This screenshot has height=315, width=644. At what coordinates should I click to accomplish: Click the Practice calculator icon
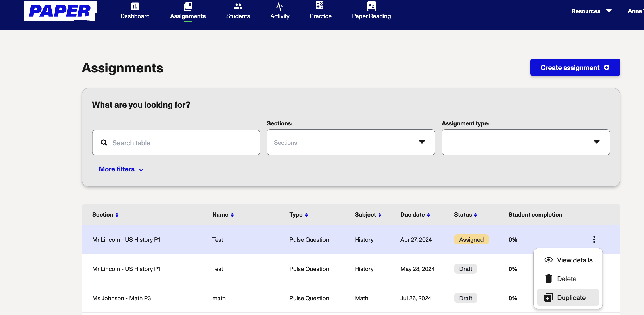319,5
